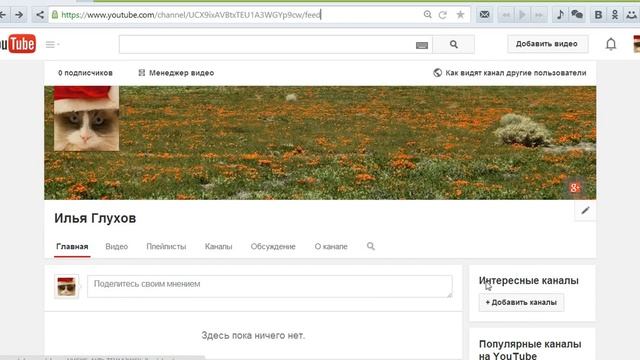This screenshot has width=640, height=360.
Task: Switch to the 'Обсуждение' tab
Action: coord(273,247)
